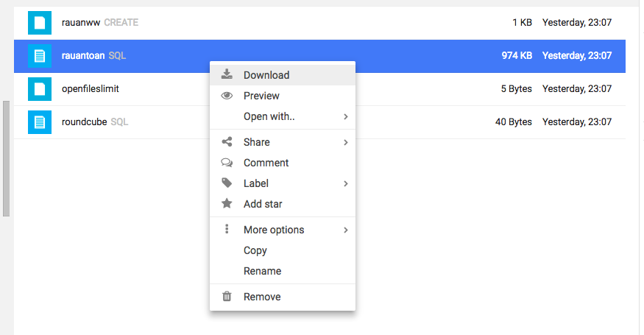644x335 pixels.
Task: Click the Download tray icon
Action: (x=227, y=74)
